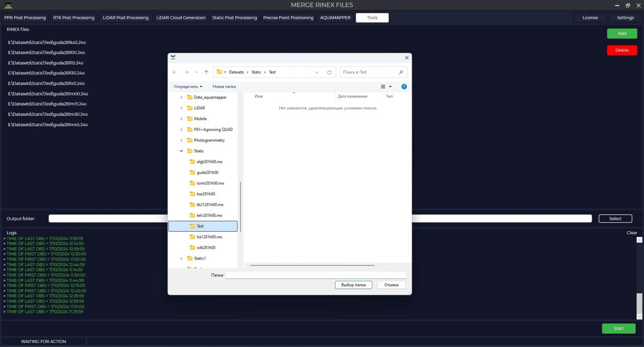Click logs scrollbar up arrow
This screenshot has height=347, width=644.
(x=639, y=240)
